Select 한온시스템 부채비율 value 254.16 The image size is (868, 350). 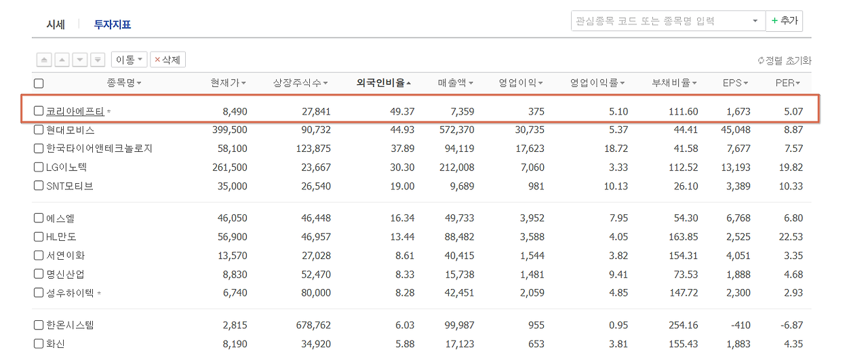coord(683,325)
